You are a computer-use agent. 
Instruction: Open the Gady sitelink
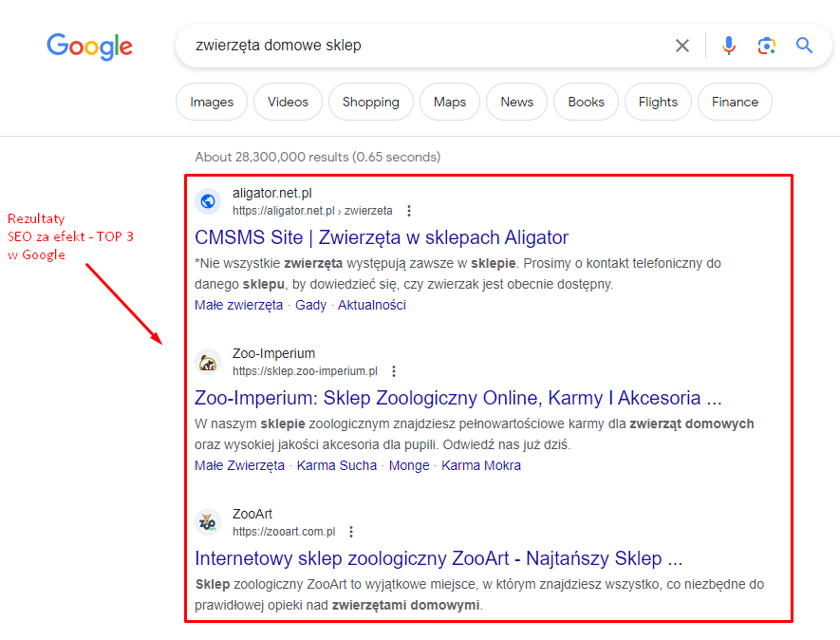[310, 305]
